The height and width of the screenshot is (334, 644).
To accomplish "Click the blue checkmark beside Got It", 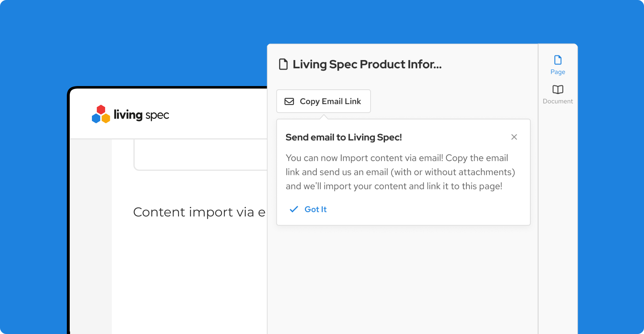I will pyautogui.click(x=294, y=209).
